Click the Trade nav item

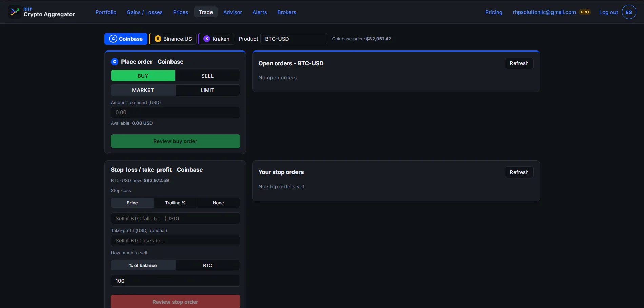206,12
